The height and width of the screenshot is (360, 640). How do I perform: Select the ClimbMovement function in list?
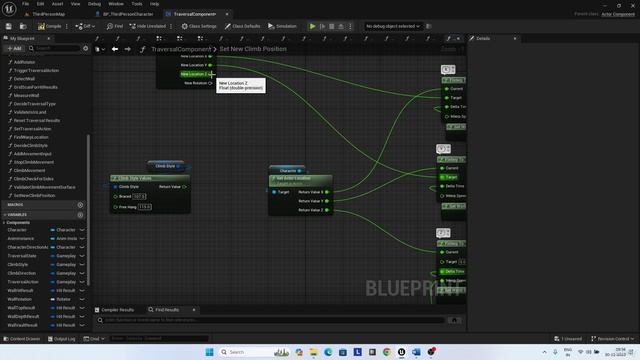[x=29, y=171]
